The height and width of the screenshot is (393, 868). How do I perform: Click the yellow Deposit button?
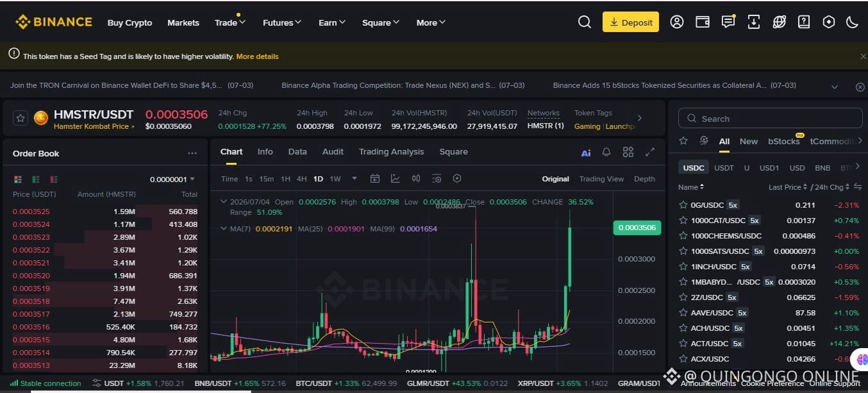tap(631, 22)
